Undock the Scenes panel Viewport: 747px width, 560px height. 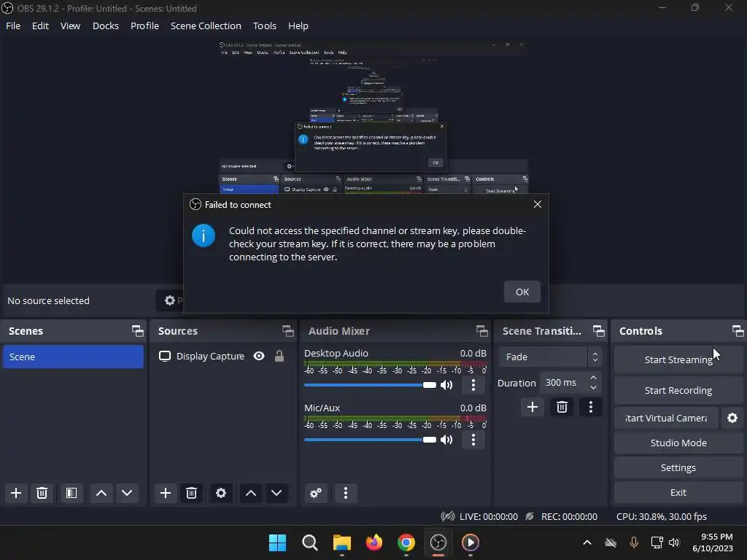[x=138, y=331]
